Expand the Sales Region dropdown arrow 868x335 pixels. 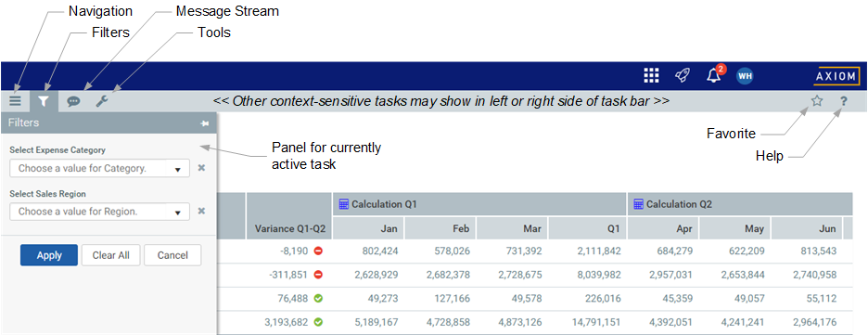point(178,213)
